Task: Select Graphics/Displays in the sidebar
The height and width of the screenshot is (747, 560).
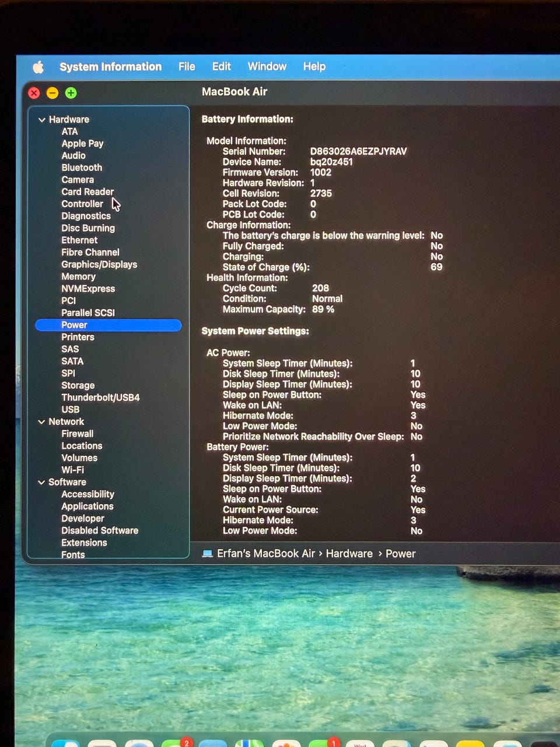Action: point(99,265)
